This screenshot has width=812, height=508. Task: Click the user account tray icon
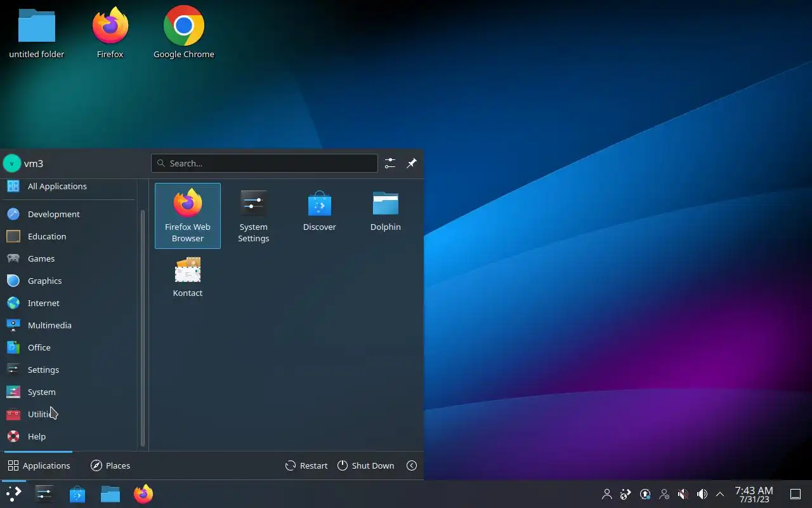pos(607,494)
